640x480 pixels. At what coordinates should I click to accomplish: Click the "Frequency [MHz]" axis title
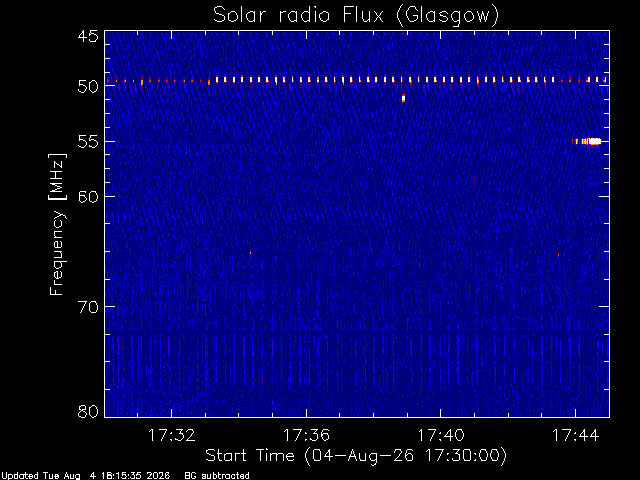pos(57,224)
